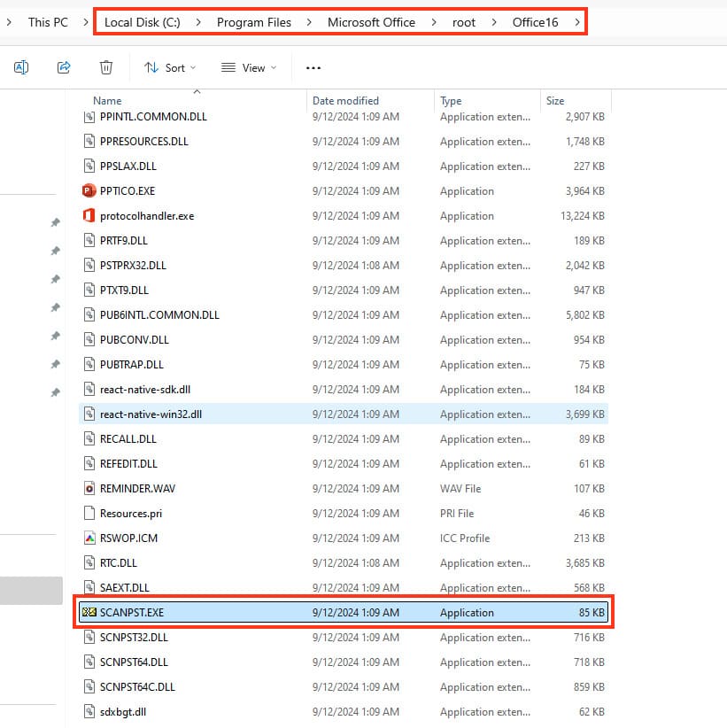This screenshot has height=728, width=727.
Task: Open the Sort dropdown menu
Action: (170, 67)
